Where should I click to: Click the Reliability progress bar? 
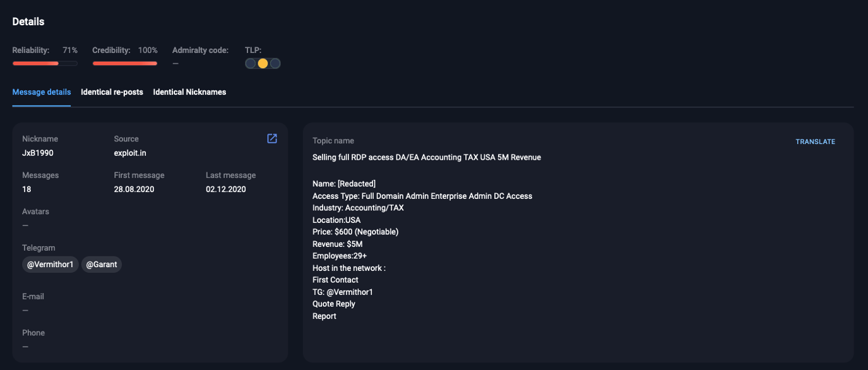pos(45,63)
